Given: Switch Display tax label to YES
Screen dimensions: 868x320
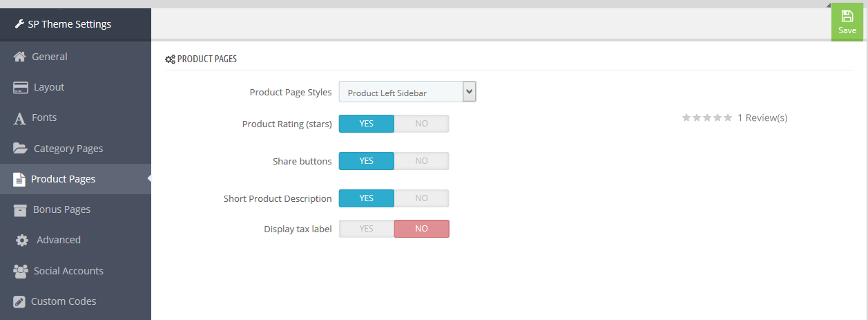Looking at the screenshot, I should tap(367, 229).
